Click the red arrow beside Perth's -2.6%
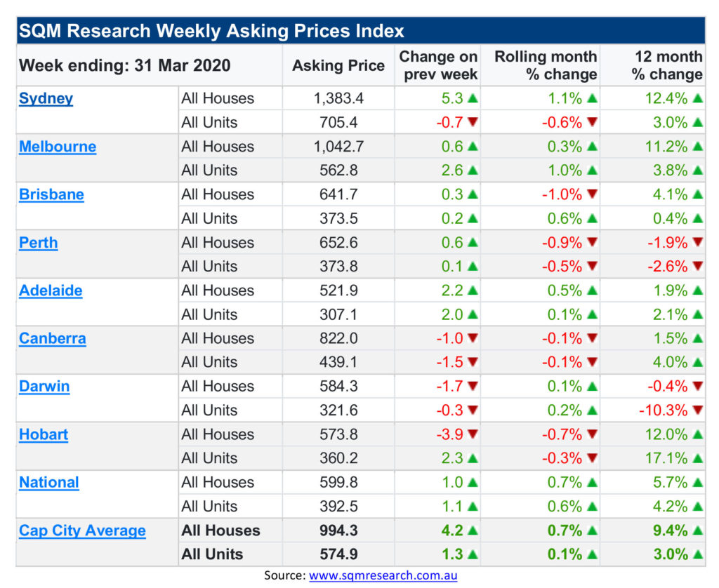This screenshot has width=719, height=588. (698, 266)
